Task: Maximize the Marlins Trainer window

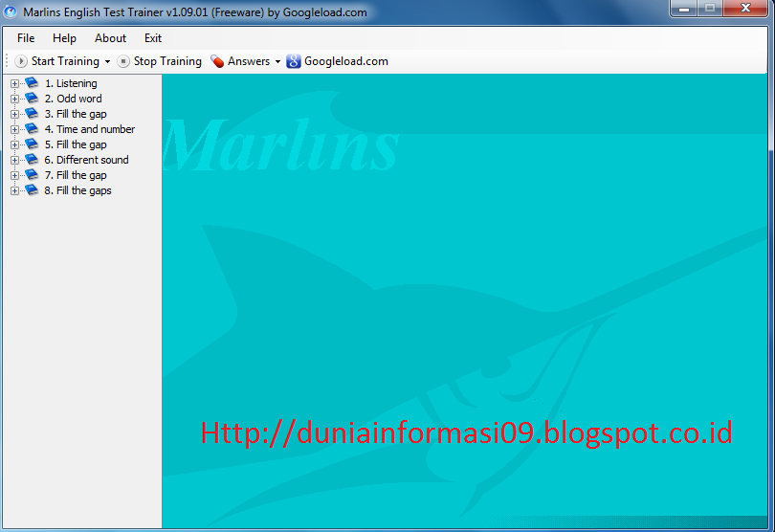Action: pyautogui.click(x=710, y=9)
